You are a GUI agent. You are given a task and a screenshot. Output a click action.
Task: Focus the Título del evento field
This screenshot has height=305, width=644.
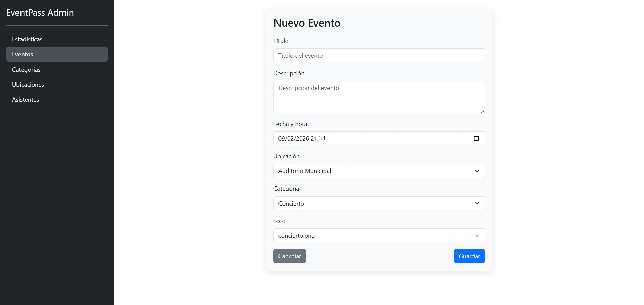pyautogui.click(x=379, y=55)
